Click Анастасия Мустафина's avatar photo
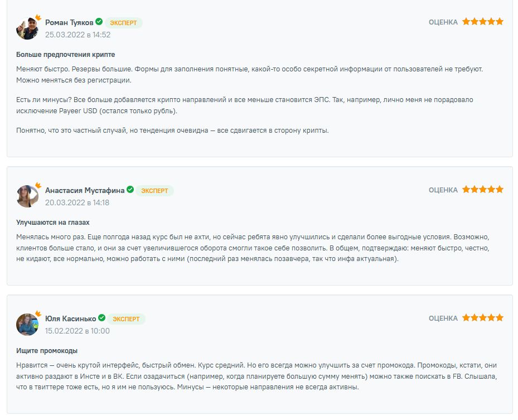518x420 pixels. (27, 196)
